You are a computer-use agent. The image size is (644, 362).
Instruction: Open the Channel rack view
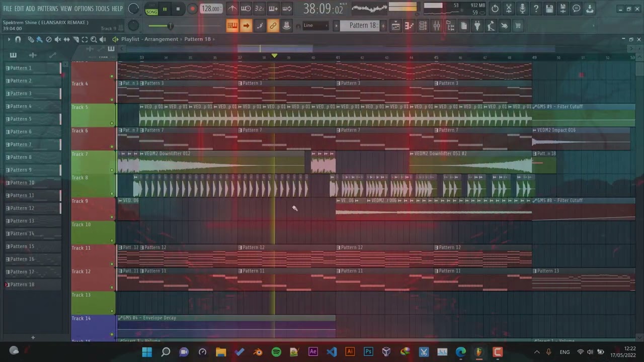[x=423, y=26]
